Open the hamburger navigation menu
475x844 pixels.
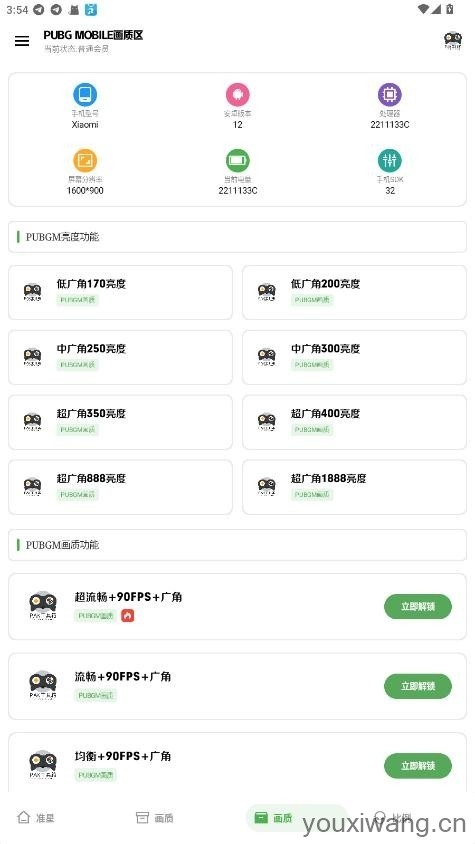point(22,41)
